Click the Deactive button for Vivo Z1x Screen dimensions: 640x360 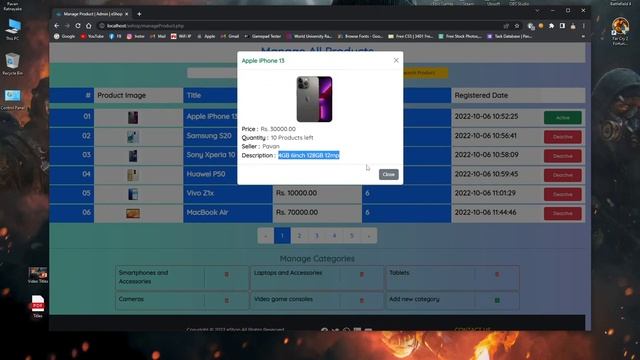[562, 194]
